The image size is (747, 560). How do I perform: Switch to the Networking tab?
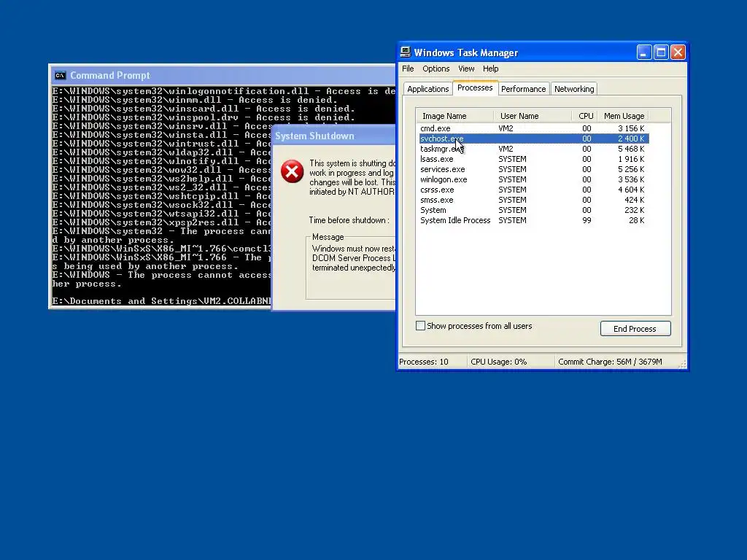574,89
